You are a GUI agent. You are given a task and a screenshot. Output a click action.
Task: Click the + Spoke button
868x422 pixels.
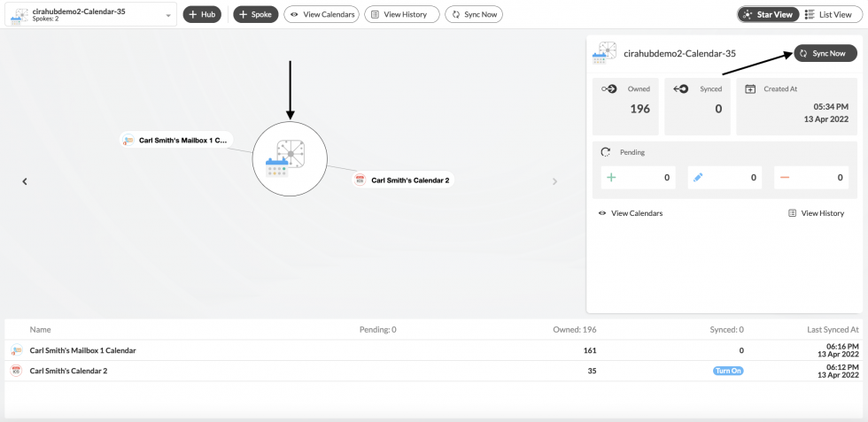click(x=256, y=14)
